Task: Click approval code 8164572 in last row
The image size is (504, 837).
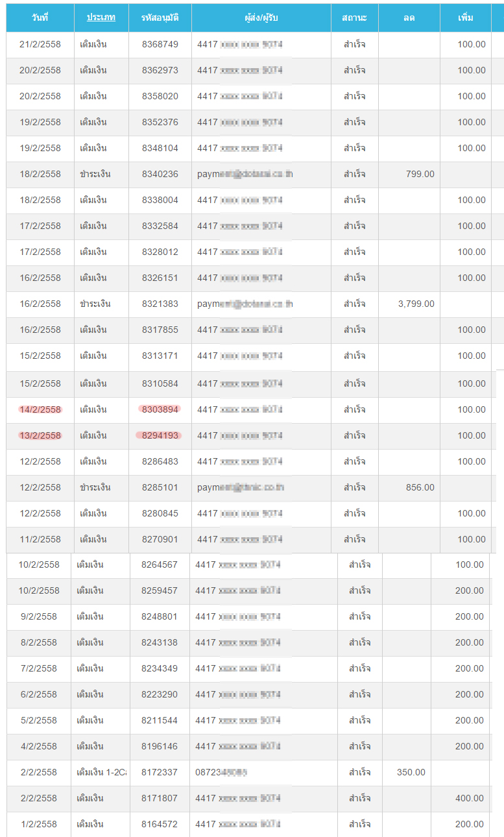Action: coord(159,824)
